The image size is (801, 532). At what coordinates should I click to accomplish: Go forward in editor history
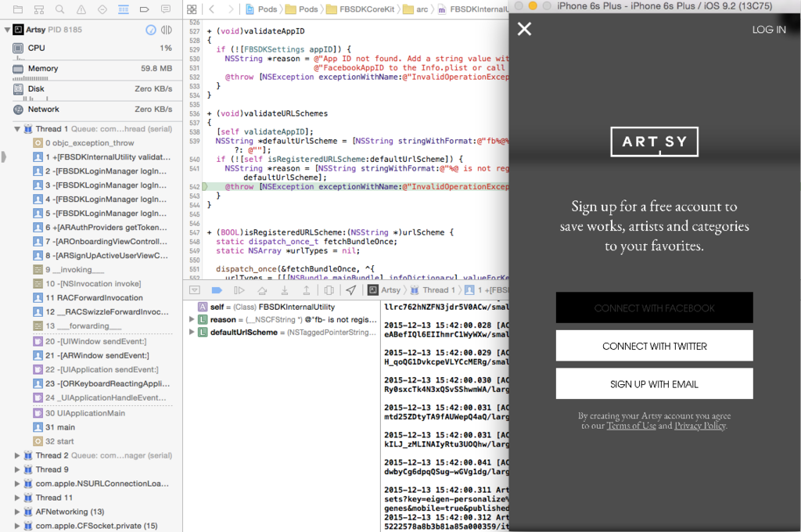[231, 9]
